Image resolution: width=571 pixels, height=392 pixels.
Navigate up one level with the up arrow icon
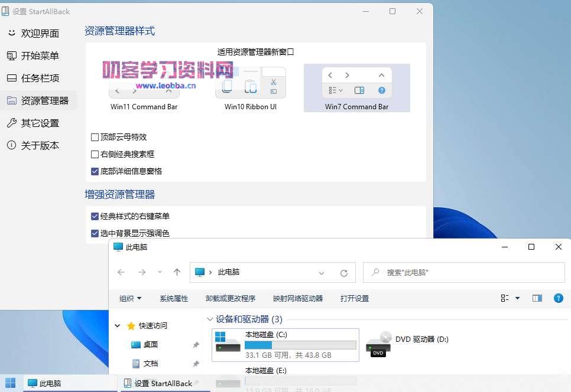point(176,272)
